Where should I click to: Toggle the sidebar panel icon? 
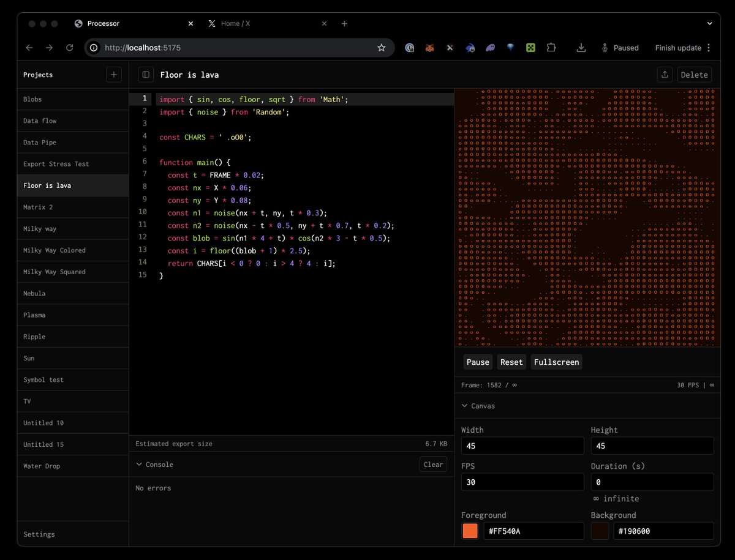click(x=146, y=75)
